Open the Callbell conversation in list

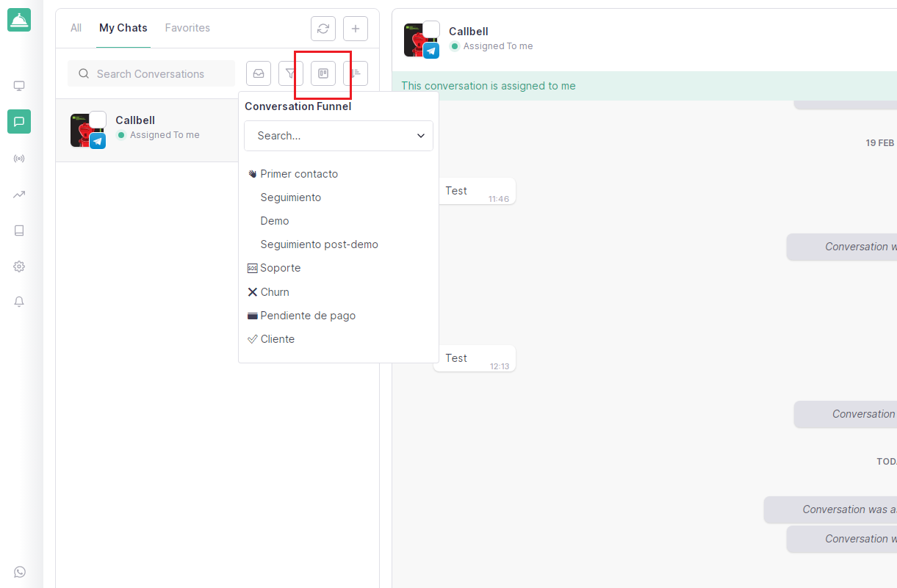point(147,131)
